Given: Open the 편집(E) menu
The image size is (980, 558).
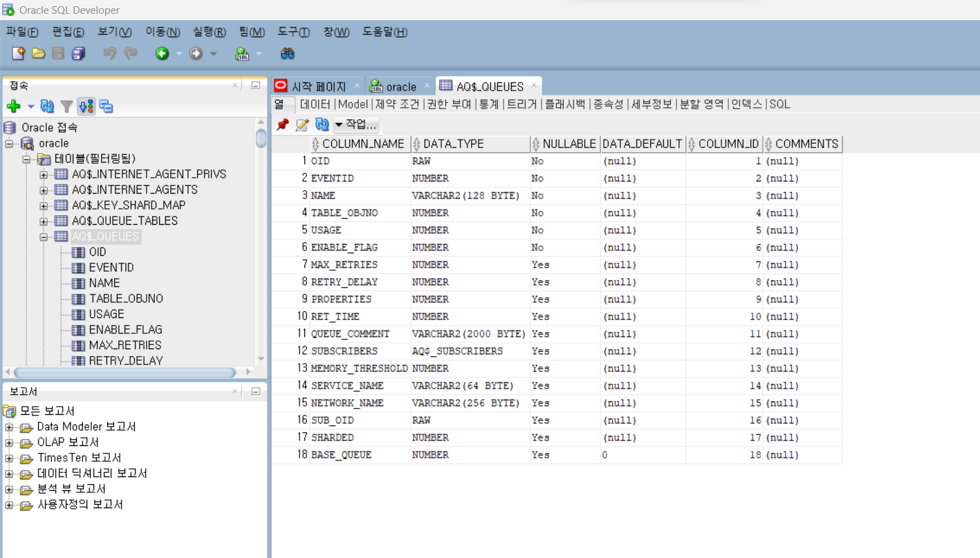Looking at the screenshot, I should (x=68, y=32).
